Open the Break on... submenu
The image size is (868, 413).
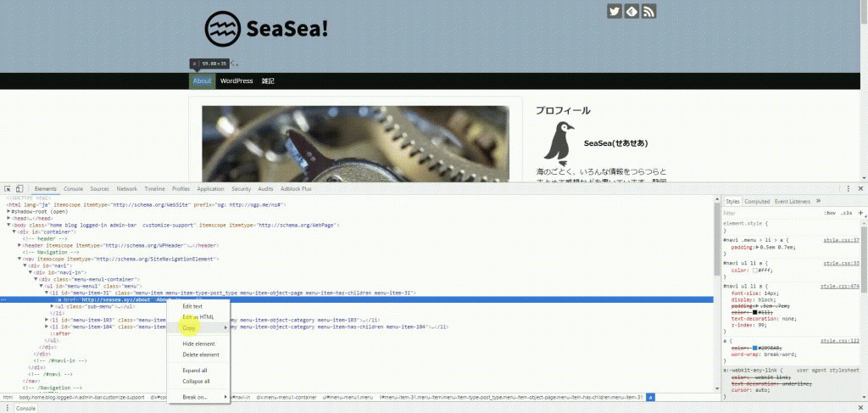pos(198,397)
